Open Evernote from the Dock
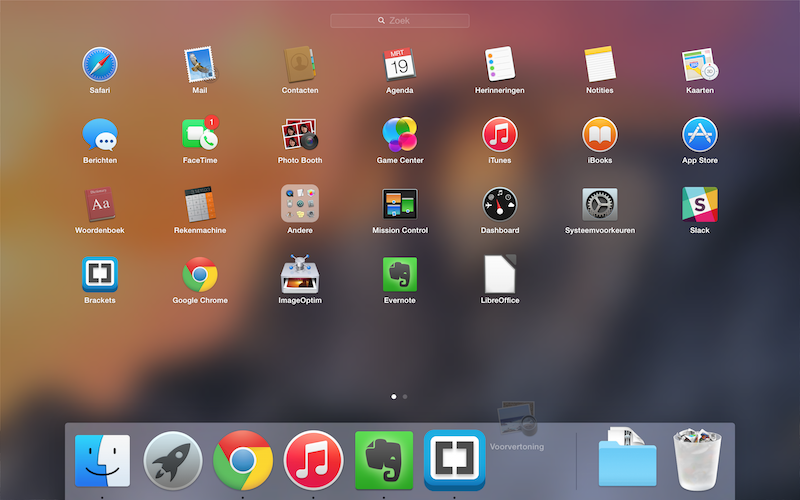800x500 pixels. tap(384, 461)
